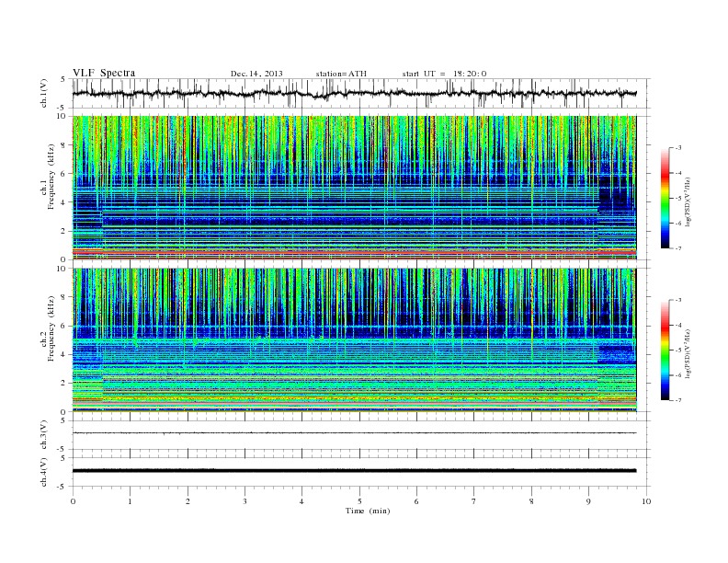
Task: Click the "Time (min)" x-axis label
Action: [x=368, y=511]
